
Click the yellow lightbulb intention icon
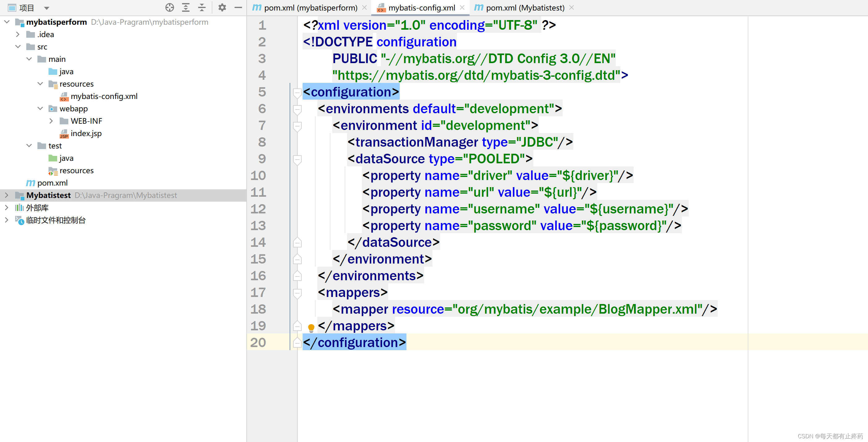click(311, 327)
